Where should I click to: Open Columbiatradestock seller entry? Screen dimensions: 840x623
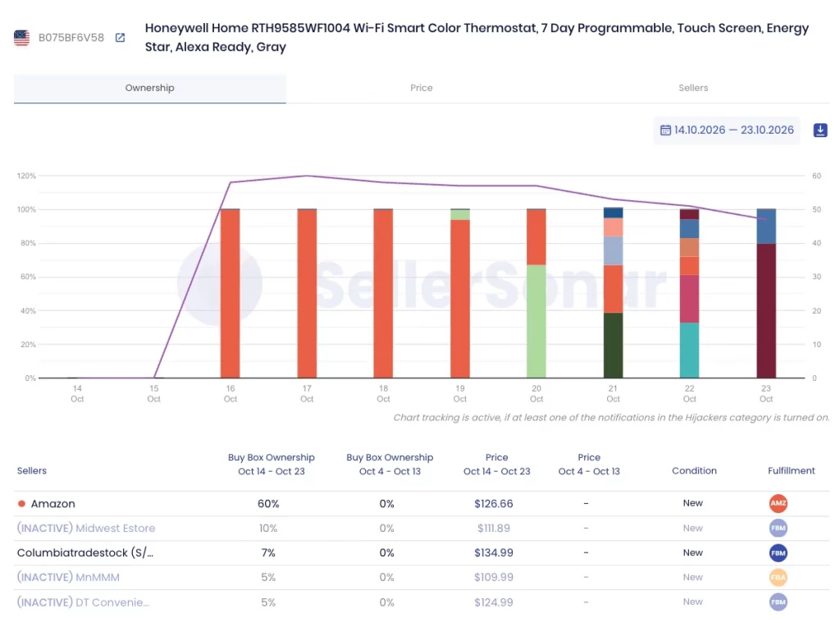(x=85, y=552)
